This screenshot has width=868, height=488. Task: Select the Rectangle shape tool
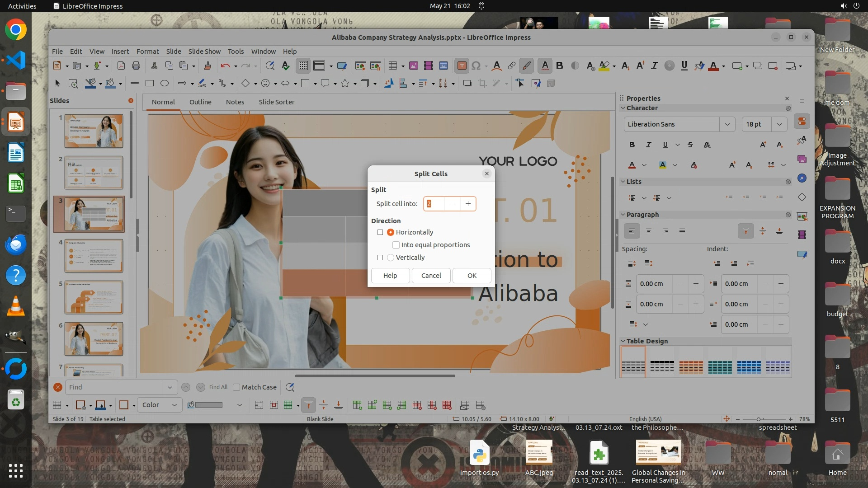[150, 83]
